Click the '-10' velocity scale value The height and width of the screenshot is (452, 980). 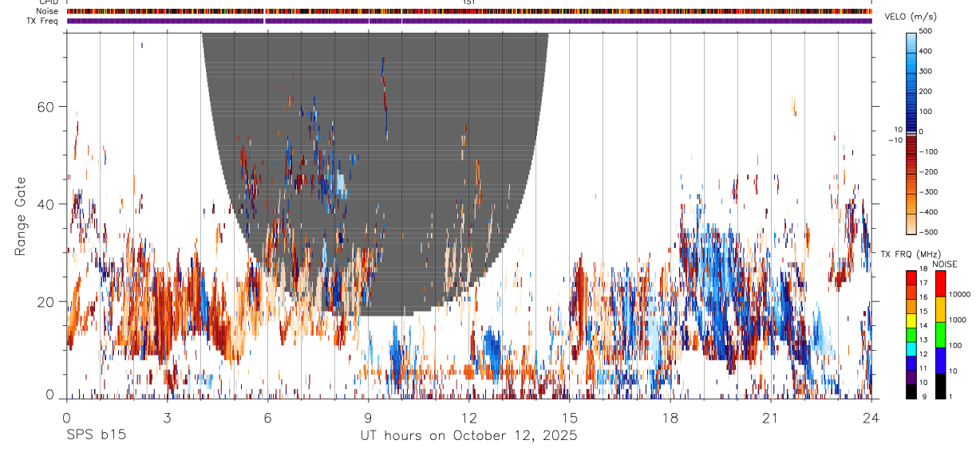coord(896,140)
